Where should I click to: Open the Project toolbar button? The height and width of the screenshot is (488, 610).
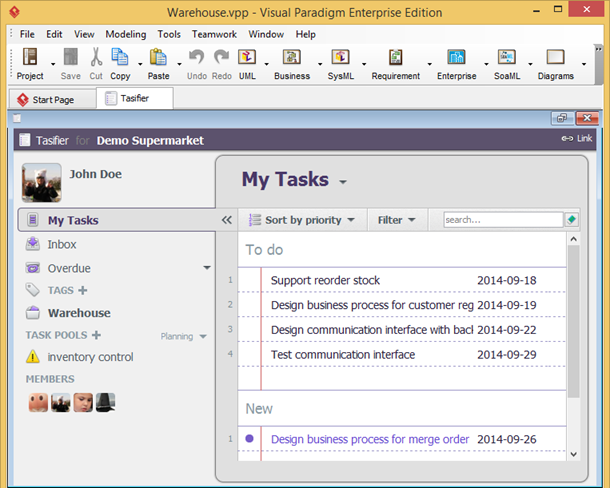(x=30, y=64)
